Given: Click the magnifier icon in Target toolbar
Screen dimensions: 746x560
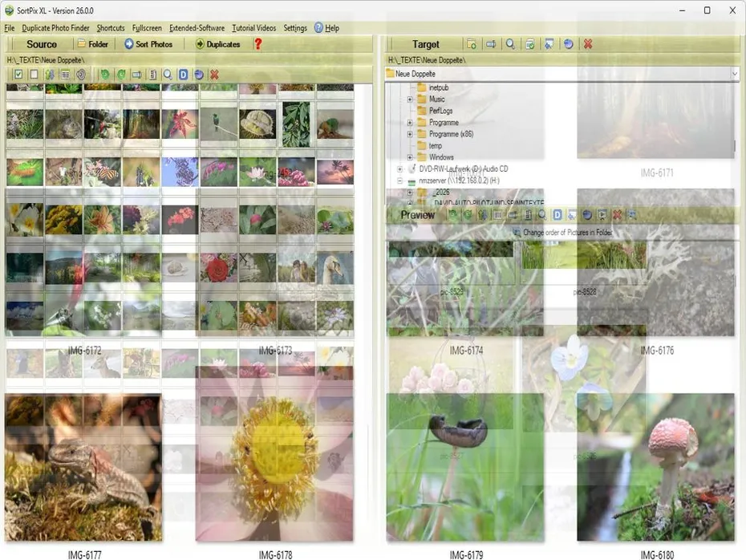Looking at the screenshot, I should 510,44.
